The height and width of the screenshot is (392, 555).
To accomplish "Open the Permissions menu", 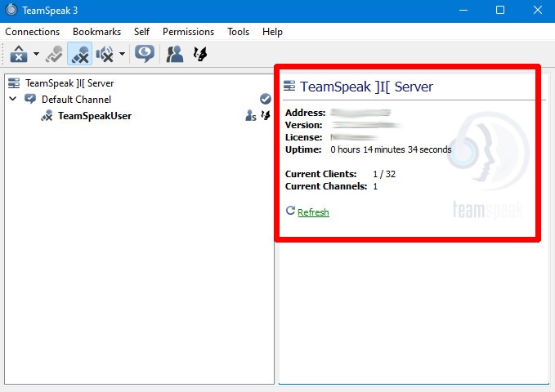I will [188, 32].
